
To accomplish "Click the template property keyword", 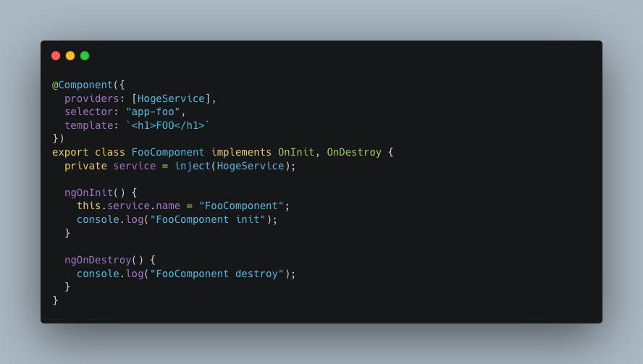I will tap(88, 125).
